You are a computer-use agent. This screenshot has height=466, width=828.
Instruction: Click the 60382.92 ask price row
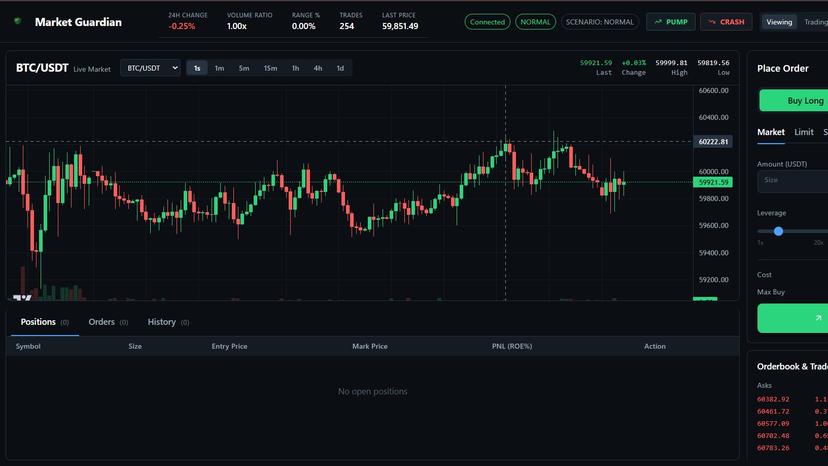click(792, 399)
